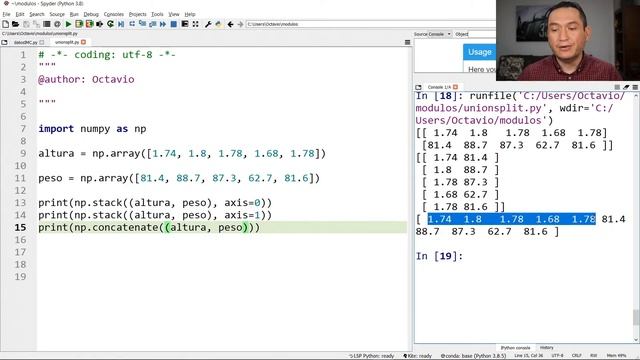This screenshot has width=640, height=360.
Task: Open the View menu
Action: pyautogui.click(x=174, y=14)
